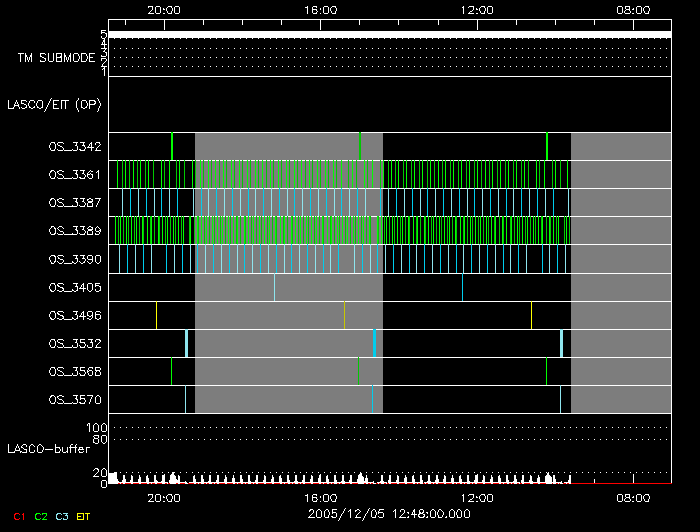700x532 pixels.
Task: Click the rightmost yellow marker in OS_3496 row
Action: [531, 315]
